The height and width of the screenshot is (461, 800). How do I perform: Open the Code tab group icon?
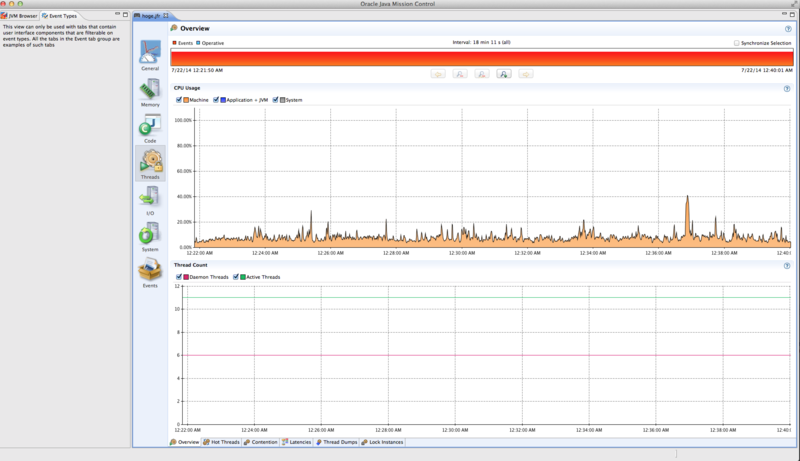click(150, 127)
